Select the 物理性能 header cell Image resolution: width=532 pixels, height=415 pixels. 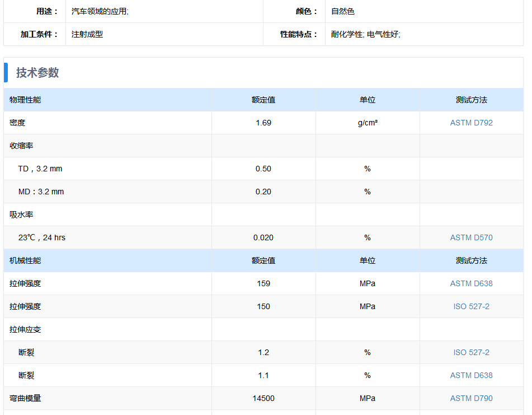click(x=107, y=100)
